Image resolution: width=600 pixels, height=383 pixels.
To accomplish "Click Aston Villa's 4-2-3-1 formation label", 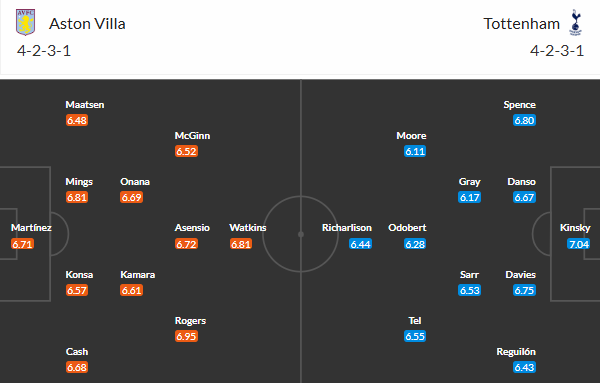I will click(44, 51).
